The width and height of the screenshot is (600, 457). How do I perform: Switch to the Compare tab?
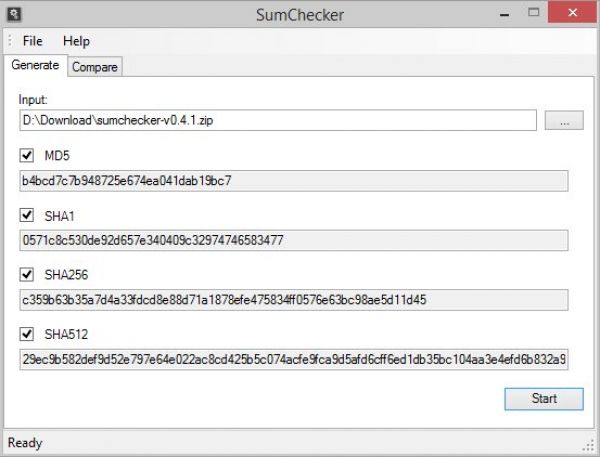(x=95, y=67)
